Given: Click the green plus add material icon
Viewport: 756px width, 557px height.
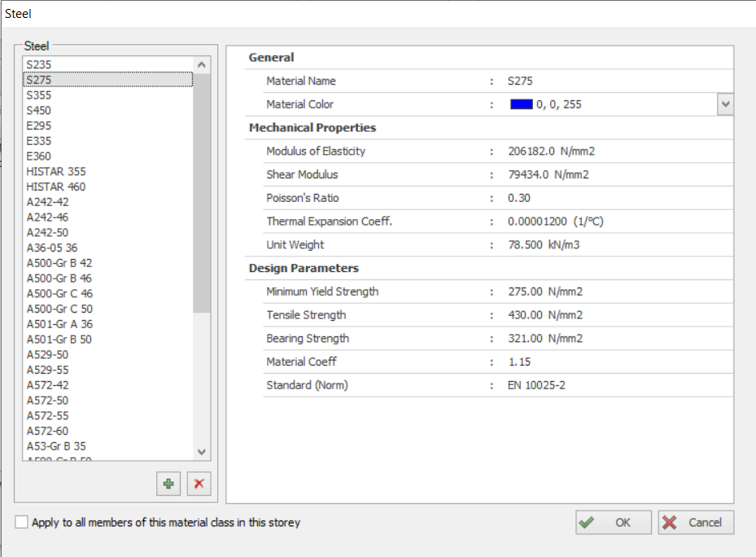Looking at the screenshot, I should [x=168, y=484].
